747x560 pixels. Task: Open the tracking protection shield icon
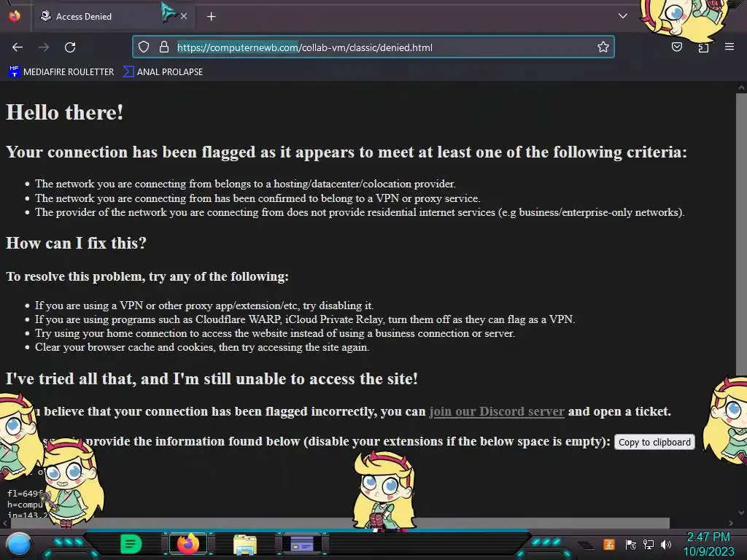click(144, 47)
